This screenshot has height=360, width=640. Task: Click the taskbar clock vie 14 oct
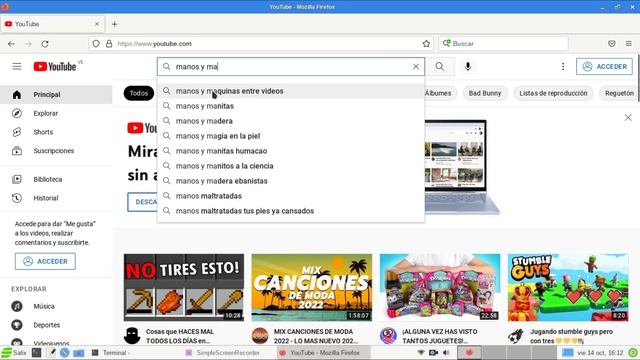pyautogui.click(x=600, y=353)
